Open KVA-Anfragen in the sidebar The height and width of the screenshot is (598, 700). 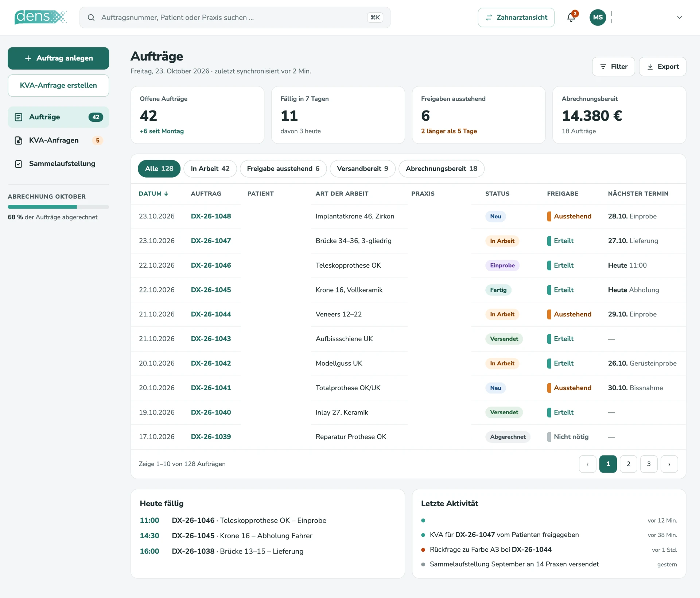tap(58, 140)
